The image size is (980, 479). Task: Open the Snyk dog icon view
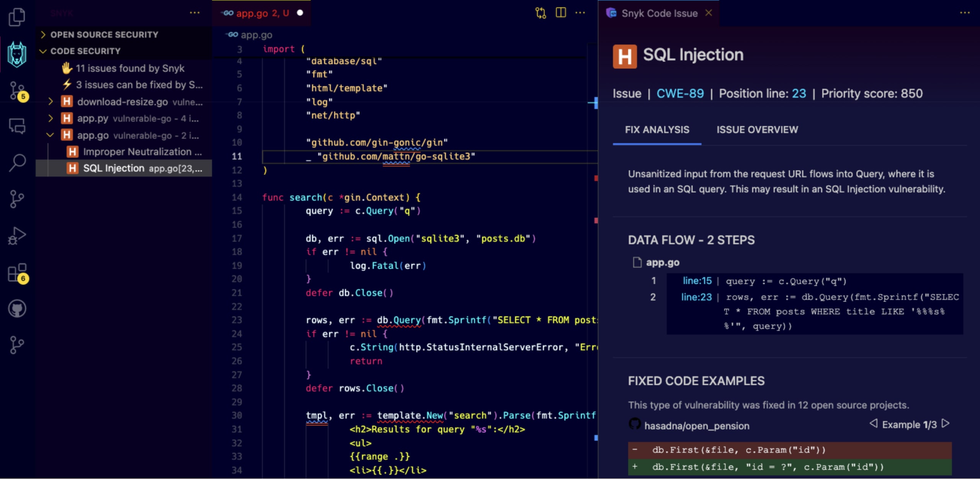17,54
